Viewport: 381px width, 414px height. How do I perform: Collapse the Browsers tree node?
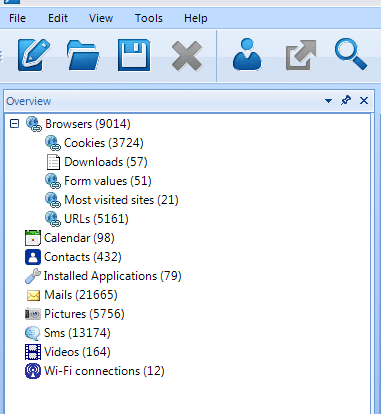14,124
